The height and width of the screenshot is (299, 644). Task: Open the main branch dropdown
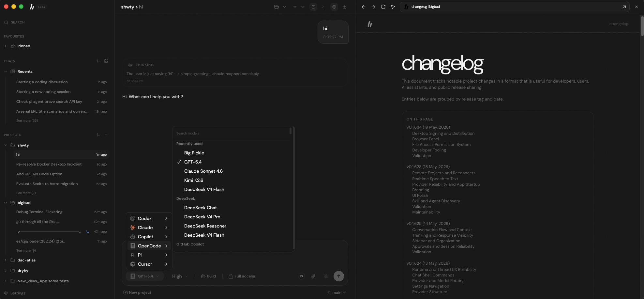point(337,292)
